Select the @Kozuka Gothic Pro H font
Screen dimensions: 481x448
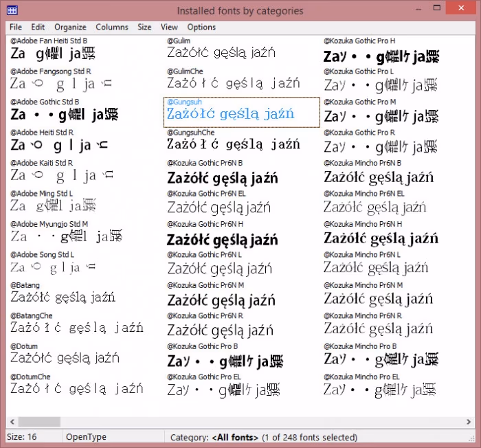pos(398,51)
